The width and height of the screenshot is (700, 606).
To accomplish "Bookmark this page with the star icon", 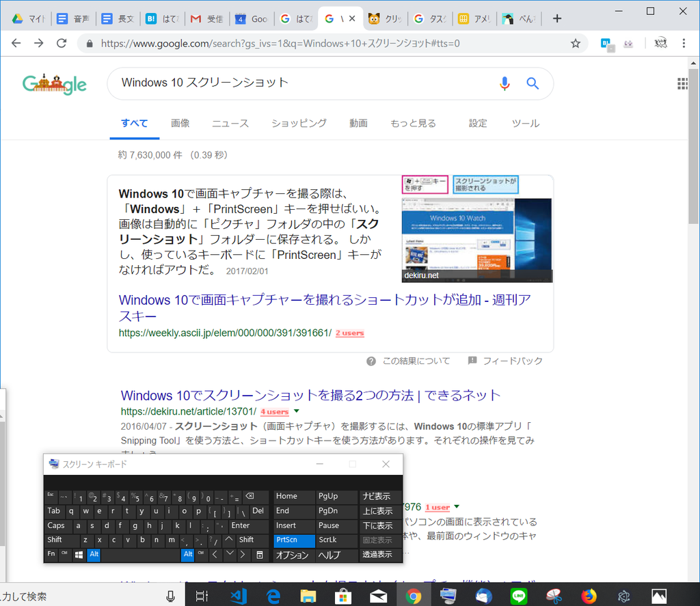I will pos(576,43).
